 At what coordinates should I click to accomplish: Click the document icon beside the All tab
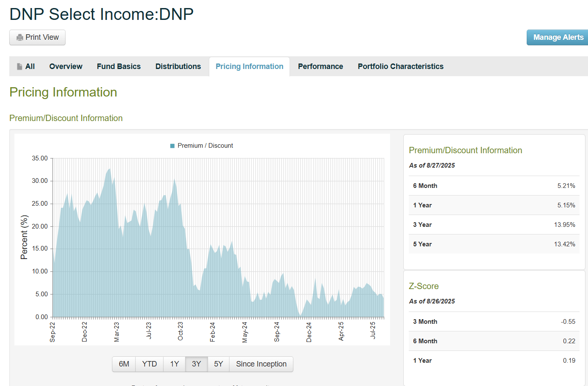19,66
